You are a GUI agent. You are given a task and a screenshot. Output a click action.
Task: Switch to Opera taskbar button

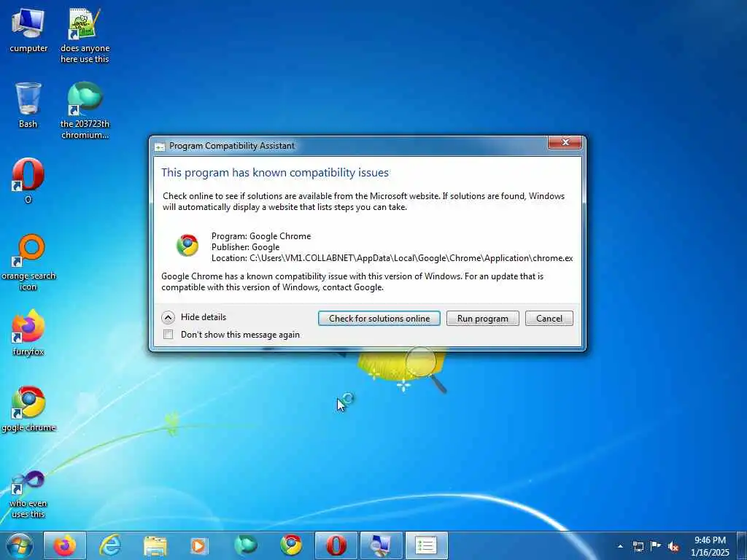point(336,545)
